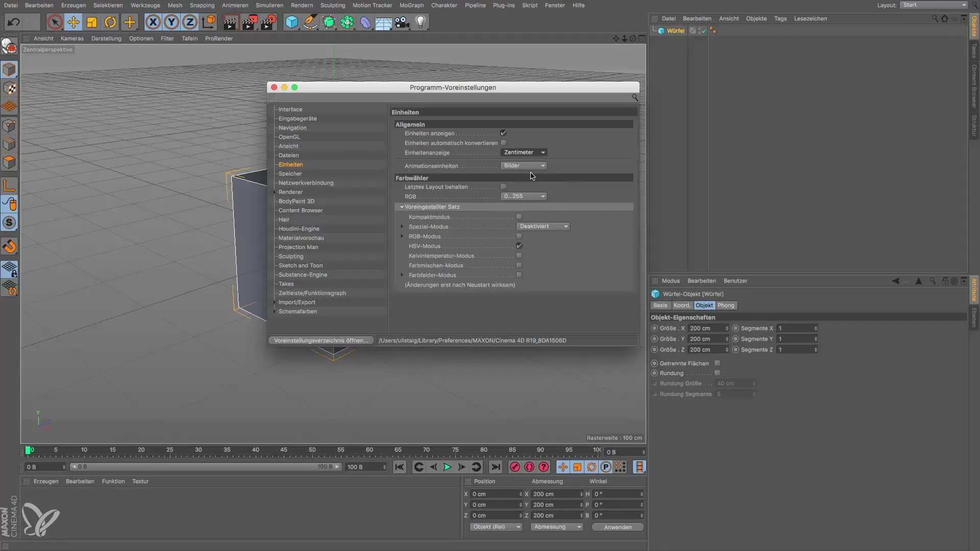Enable Kelvintemperatur-Modus checkbox
The image size is (980, 551).
point(519,256)
